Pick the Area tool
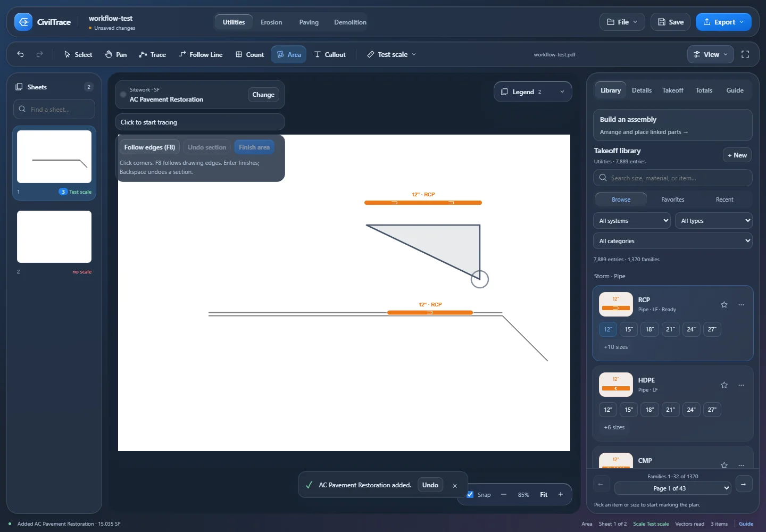 point(289,54)
